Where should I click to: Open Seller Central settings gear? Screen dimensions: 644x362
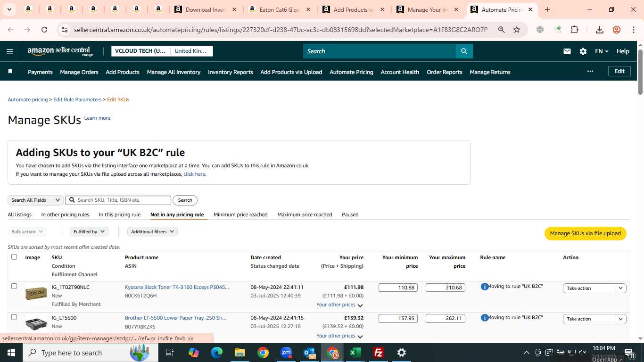(583, 51)
